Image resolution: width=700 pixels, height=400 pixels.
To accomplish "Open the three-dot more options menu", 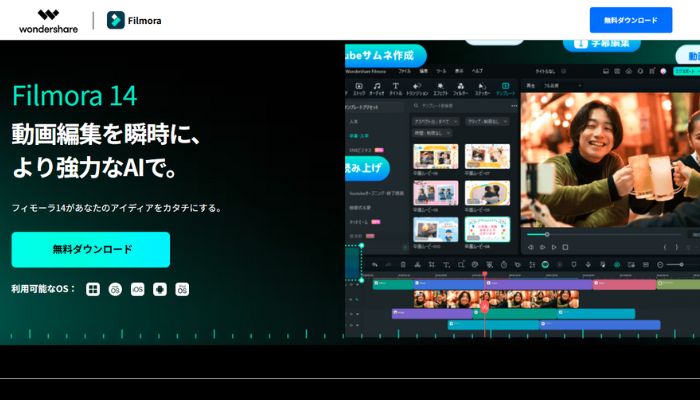I will click(514, 106).
